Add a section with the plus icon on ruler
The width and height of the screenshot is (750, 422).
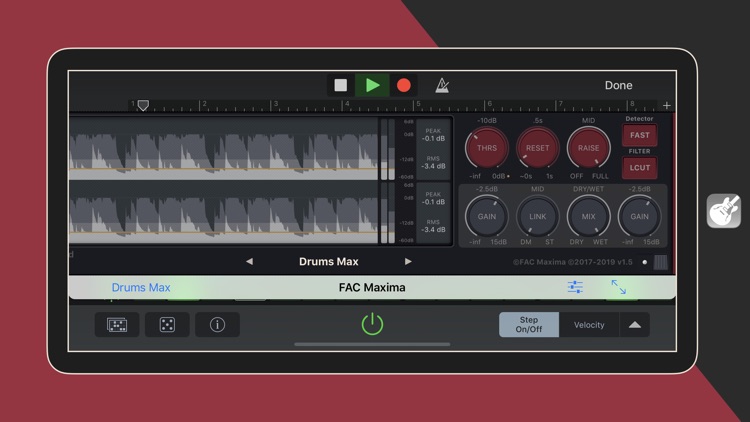tap(667, 105)
